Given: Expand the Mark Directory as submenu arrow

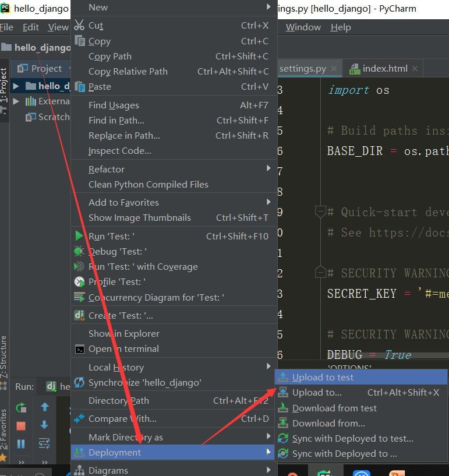Looking at the screenshot, I should pos(268,436).
